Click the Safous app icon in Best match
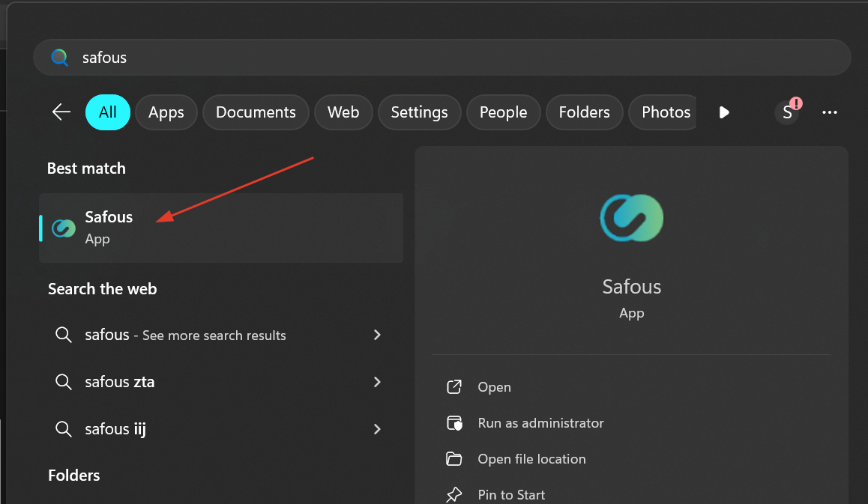This screenshot has width=868, height=504. pyautogui.click(x=64, y=228)
